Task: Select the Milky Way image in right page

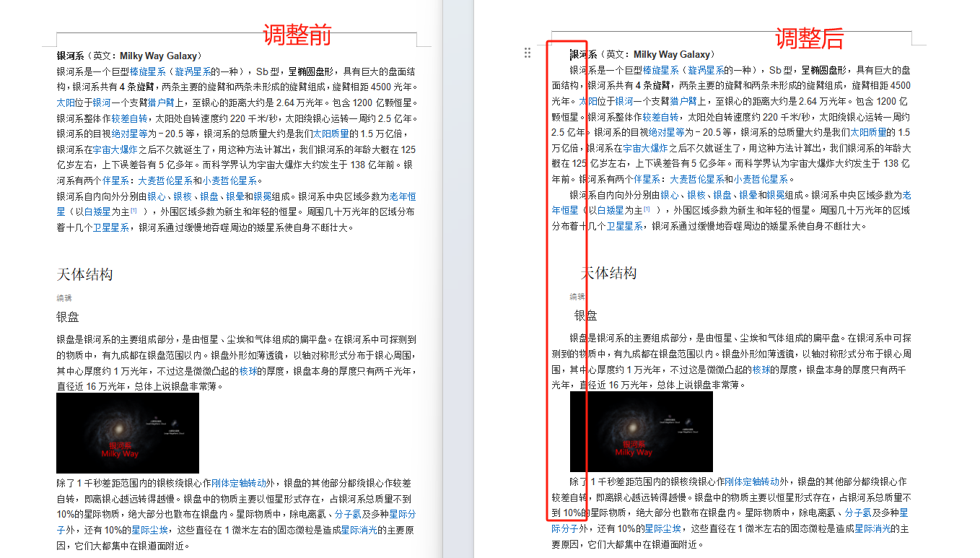Action: tap(642, 432)
